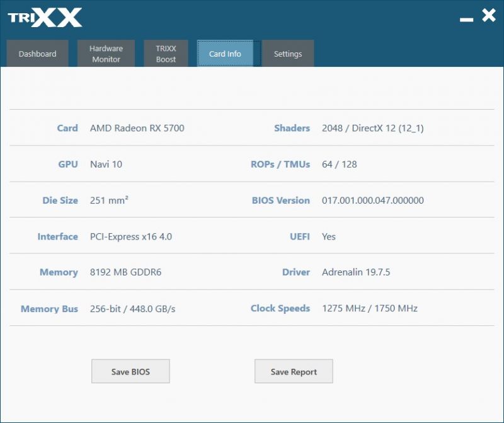Click the Driver field label
The width and height of the screenshot is (504, 423).
pyautogui.click(x=296, y=272)
